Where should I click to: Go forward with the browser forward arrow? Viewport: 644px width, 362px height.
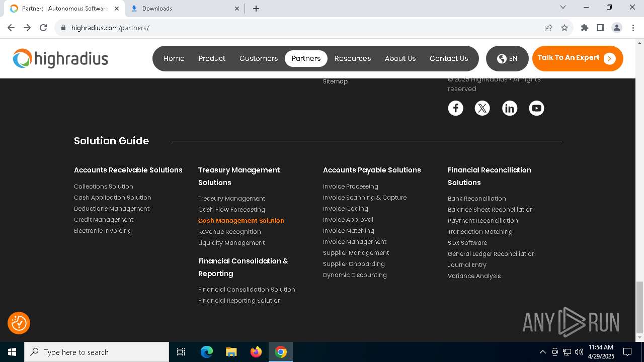point(27,28)
